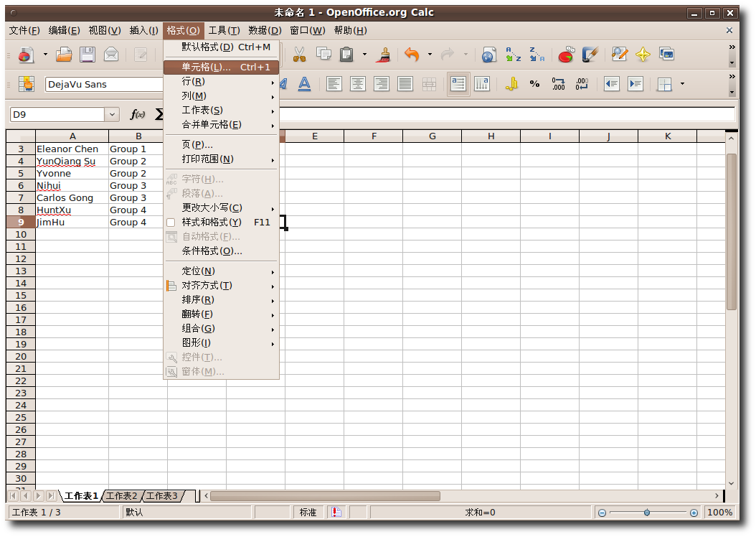Open Find and Replace icon
Viewport: 756px width, 537px height.
619,55
